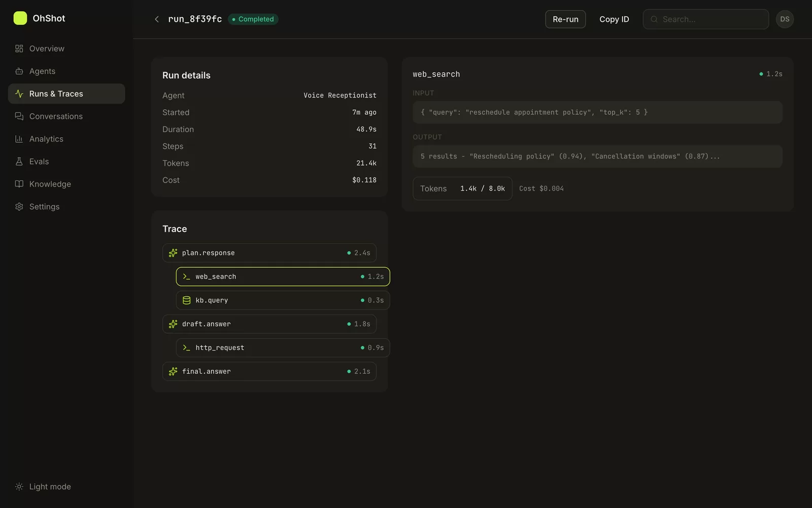
Task: Open the Overview page
Action: tap(66, 49)
